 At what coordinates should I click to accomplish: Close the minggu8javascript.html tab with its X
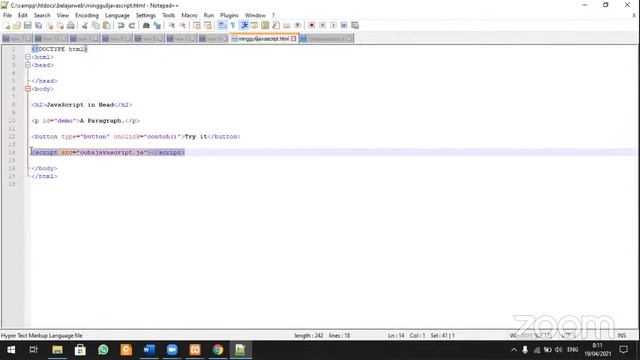point(294,39)
